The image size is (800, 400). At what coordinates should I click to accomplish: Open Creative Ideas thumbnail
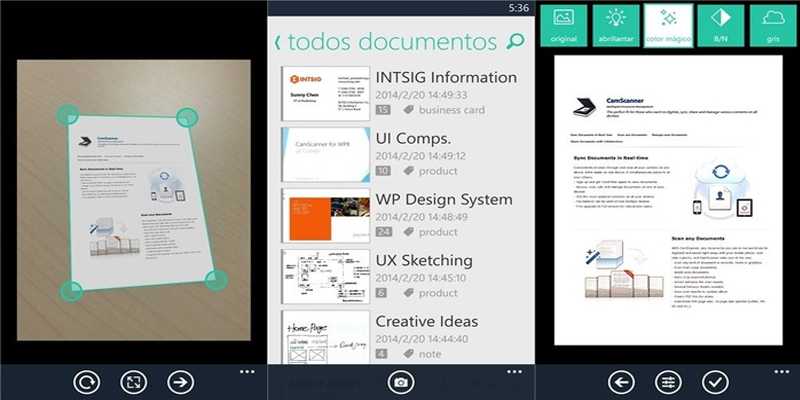click(326, 337)
